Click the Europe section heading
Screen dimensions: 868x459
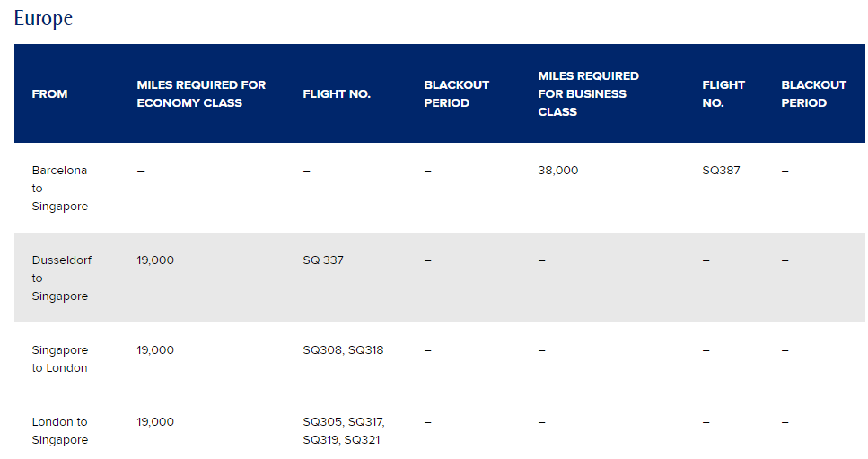(43, 19)
